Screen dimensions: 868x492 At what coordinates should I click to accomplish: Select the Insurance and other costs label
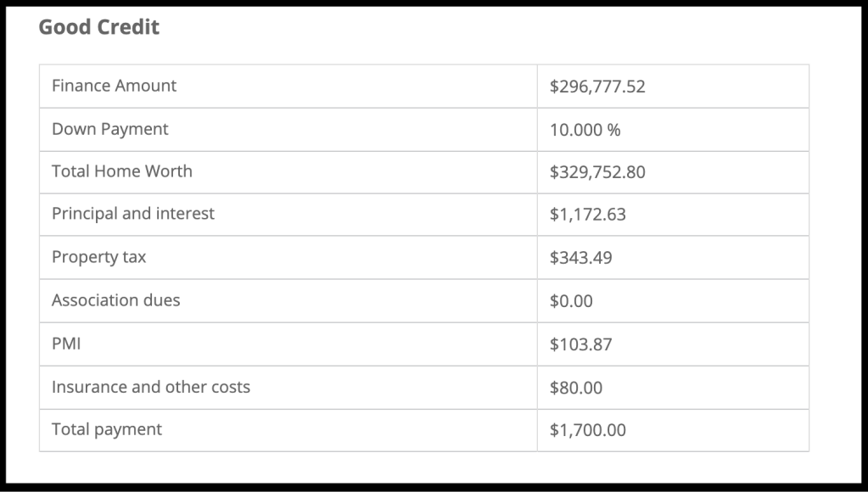[151, 387]
